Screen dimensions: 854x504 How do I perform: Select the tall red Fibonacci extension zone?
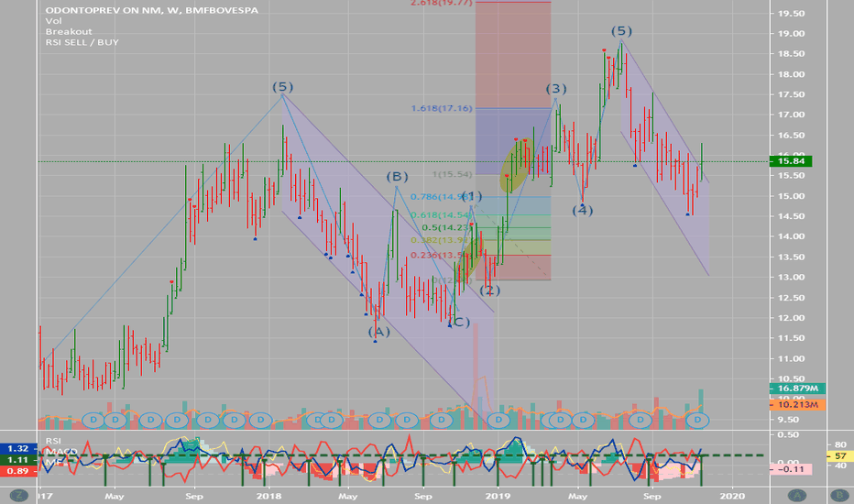(513, 54)
